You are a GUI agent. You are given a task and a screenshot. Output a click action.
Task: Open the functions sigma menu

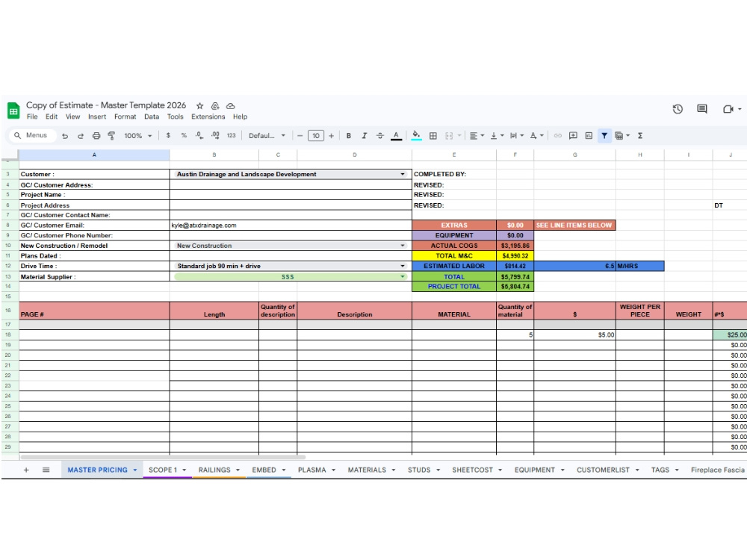(x=640, y=136)
